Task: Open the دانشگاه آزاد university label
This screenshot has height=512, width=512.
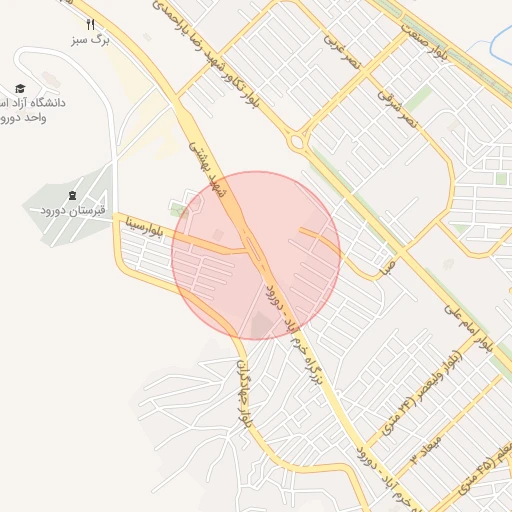Action: click(33, 110)
